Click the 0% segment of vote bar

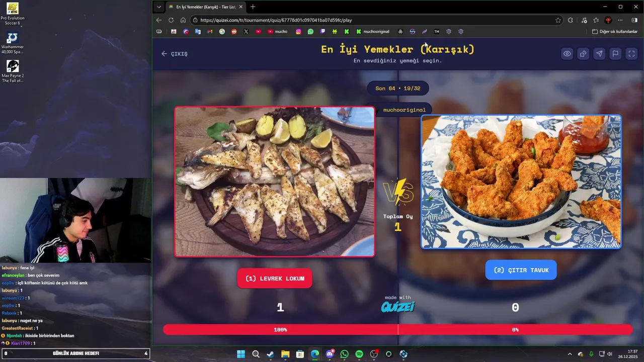pos(515,330)
